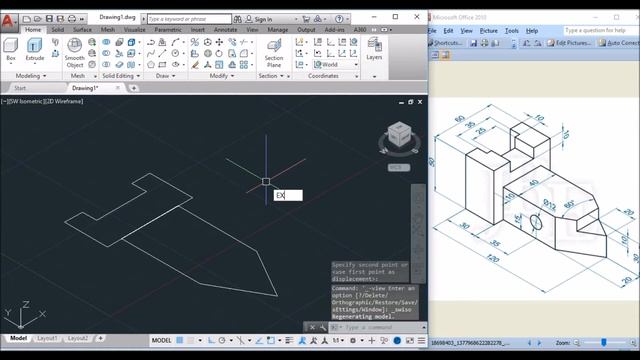The height and width of the screenshot is (360, 640).
Task: Open annotation scale 1:1 dropdown
Action: coord(337,340)
